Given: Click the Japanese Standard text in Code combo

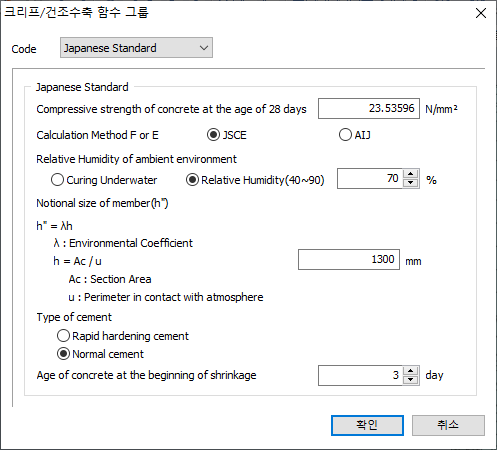Looking at the screenshot, I should (x=110, y=48).
